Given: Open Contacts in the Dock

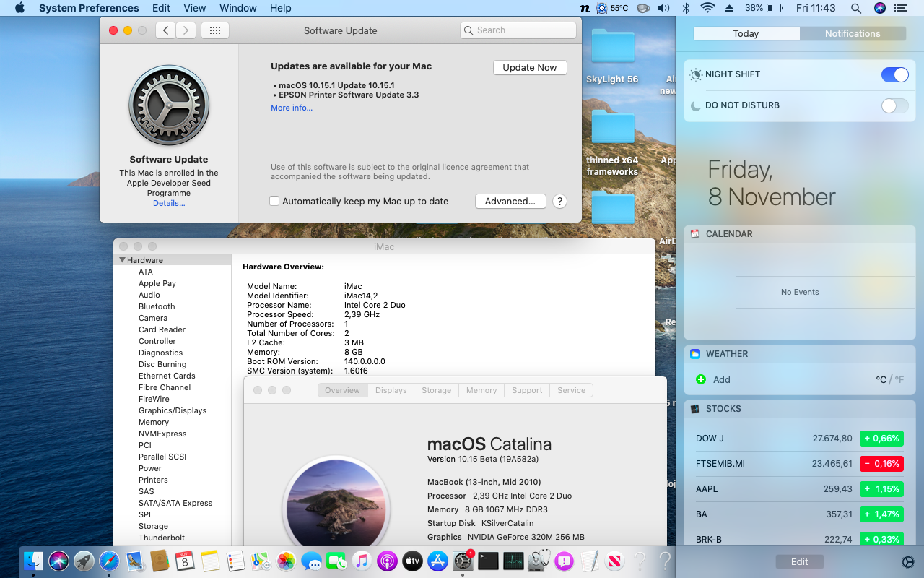Looking at the screenshot, I should [x=160, y=561].
